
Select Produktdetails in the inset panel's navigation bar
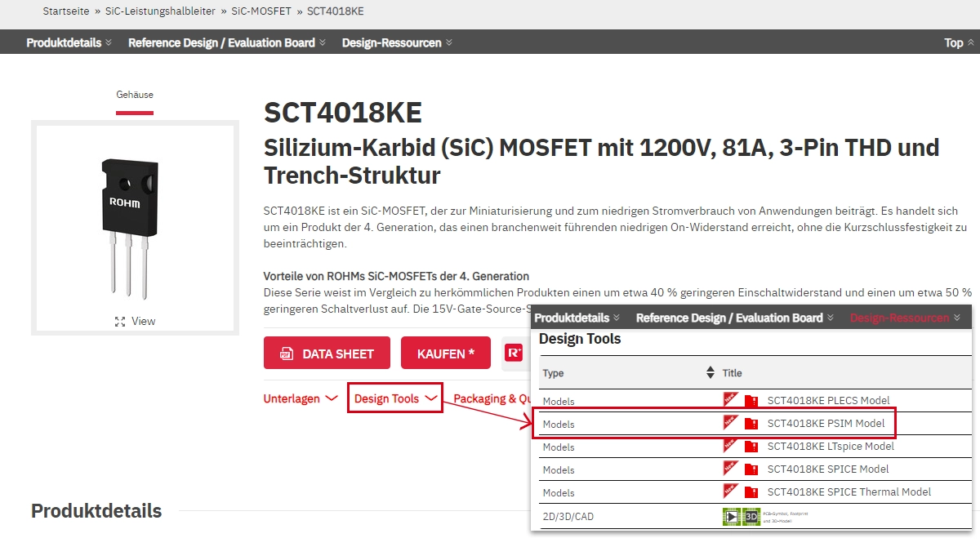click(x=577, y=318)
